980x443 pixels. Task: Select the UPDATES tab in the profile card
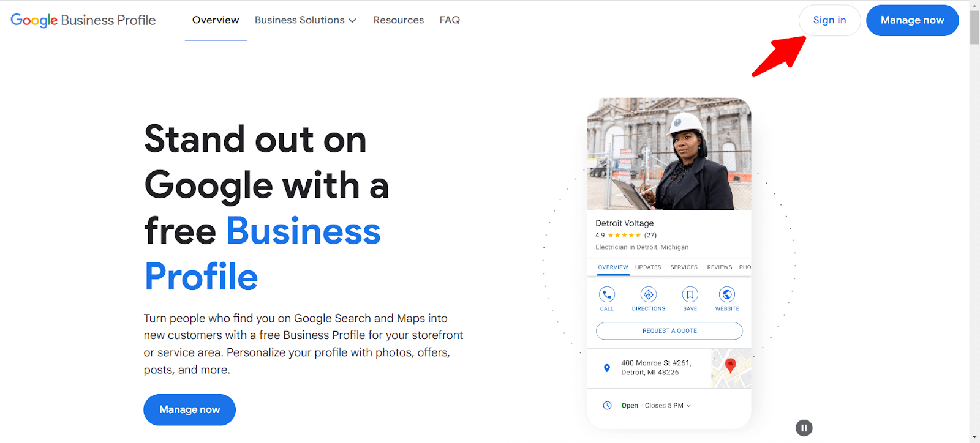(648, 267)
